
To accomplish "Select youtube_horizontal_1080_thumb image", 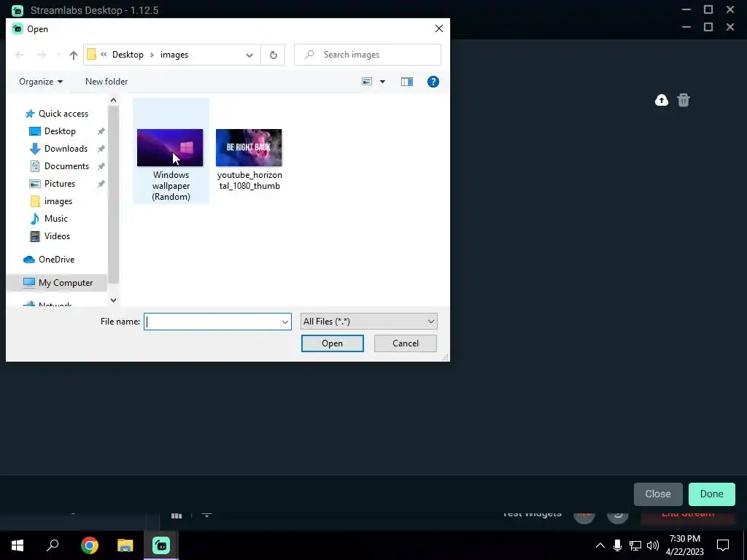I will coord(249,147).
